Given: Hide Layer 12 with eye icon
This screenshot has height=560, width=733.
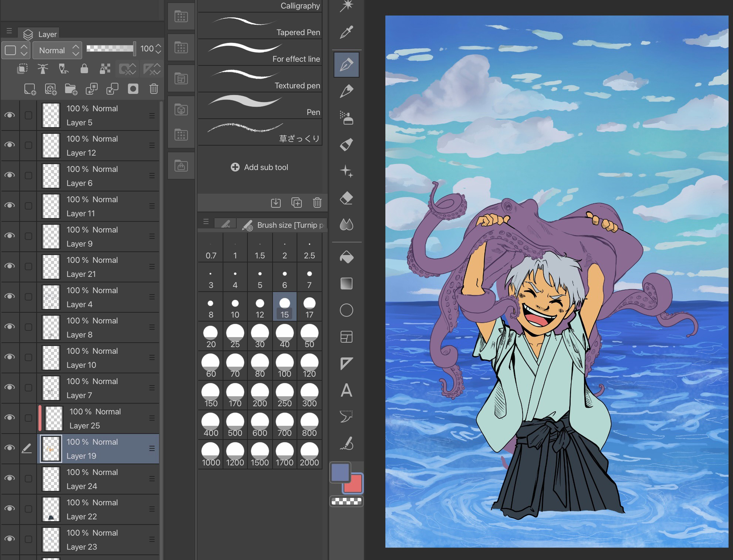Looking at the screenshot, I should coord(10,145).
